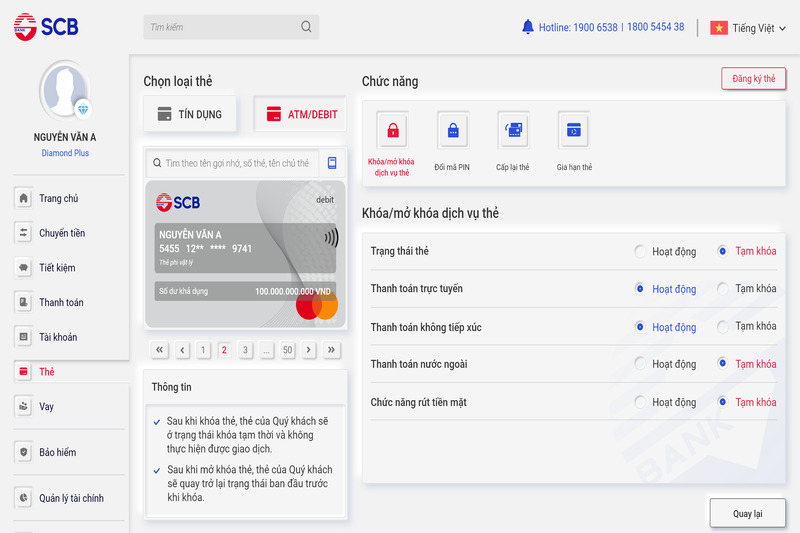This screenshot has width=800, height=533.
Task: Switch to the ATM/DEBIT card tab
Action: click(x=300, y=114)
